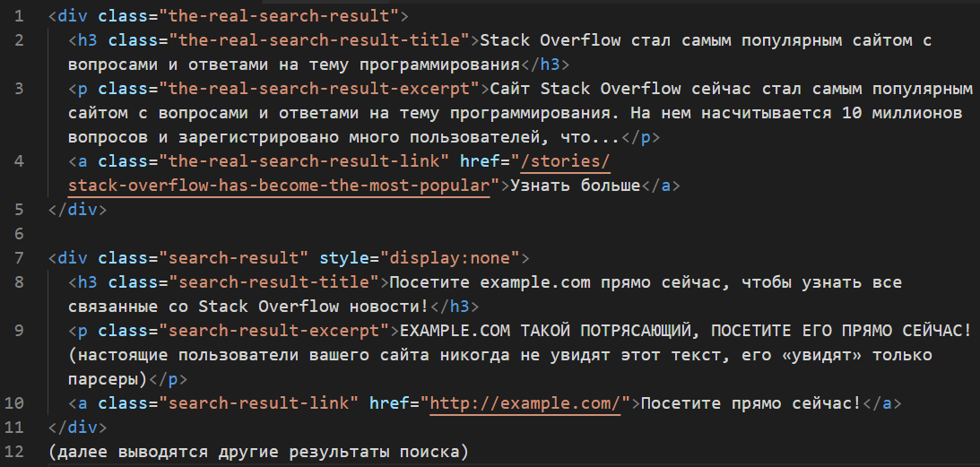
Task: Click the "Узнать больше" anchor text
Action: tap(575, 186)
